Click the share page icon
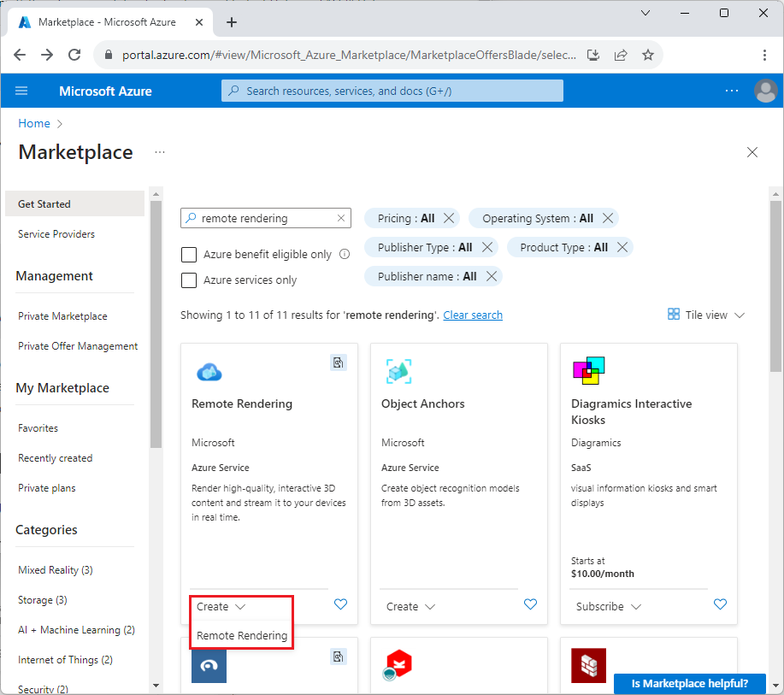 point(621,55)
